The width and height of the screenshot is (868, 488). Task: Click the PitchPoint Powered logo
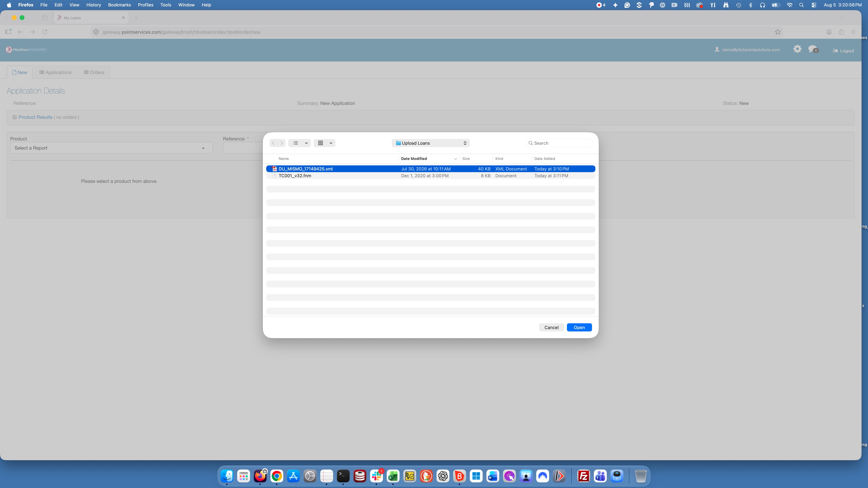[x=26, y=50]
